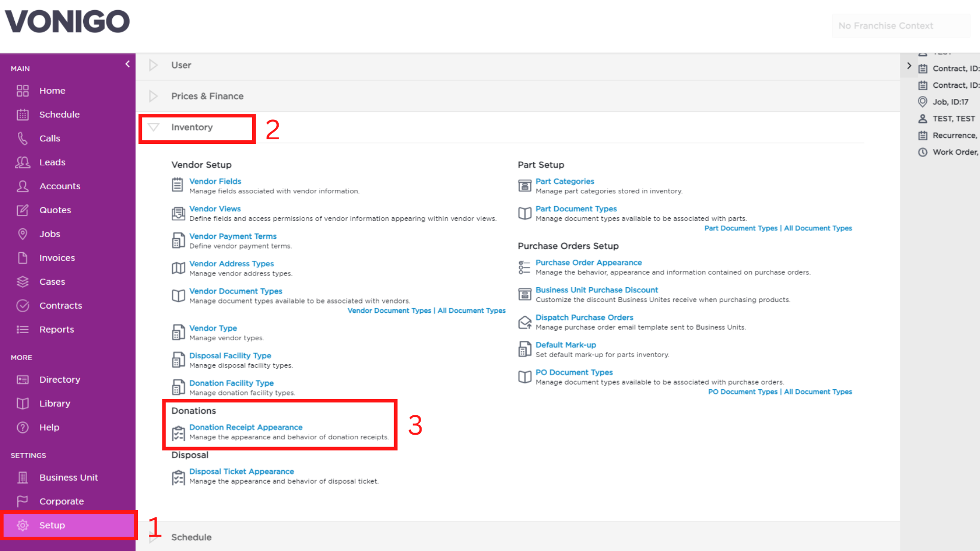Click the Setup gear icon
Image resolution: width=980 pixels, height=551 pixels.
22,525
